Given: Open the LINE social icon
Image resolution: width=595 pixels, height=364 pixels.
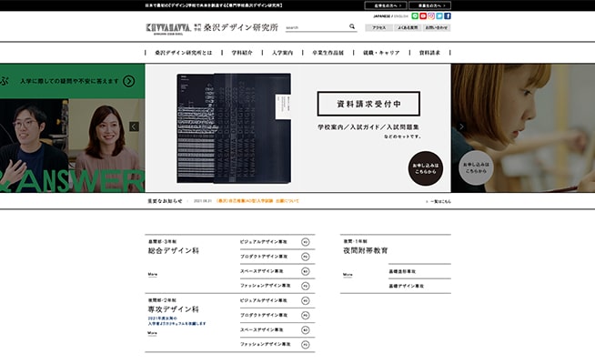Looking at the screenshot, I should [x=415, y=16].
